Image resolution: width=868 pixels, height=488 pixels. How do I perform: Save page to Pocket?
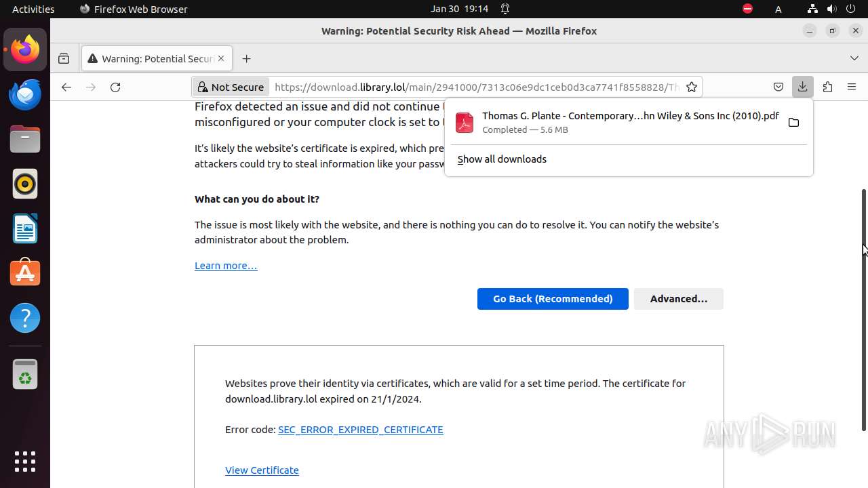(778, 87)
